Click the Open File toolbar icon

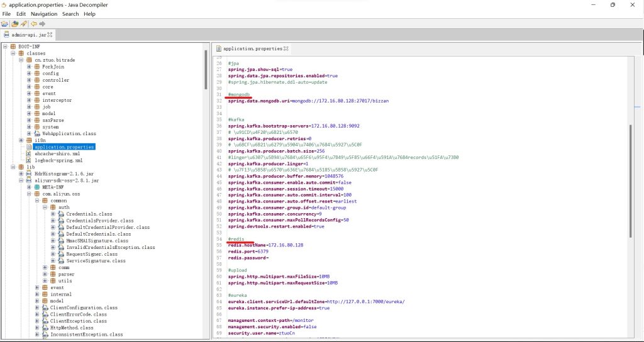click(5, 24)
